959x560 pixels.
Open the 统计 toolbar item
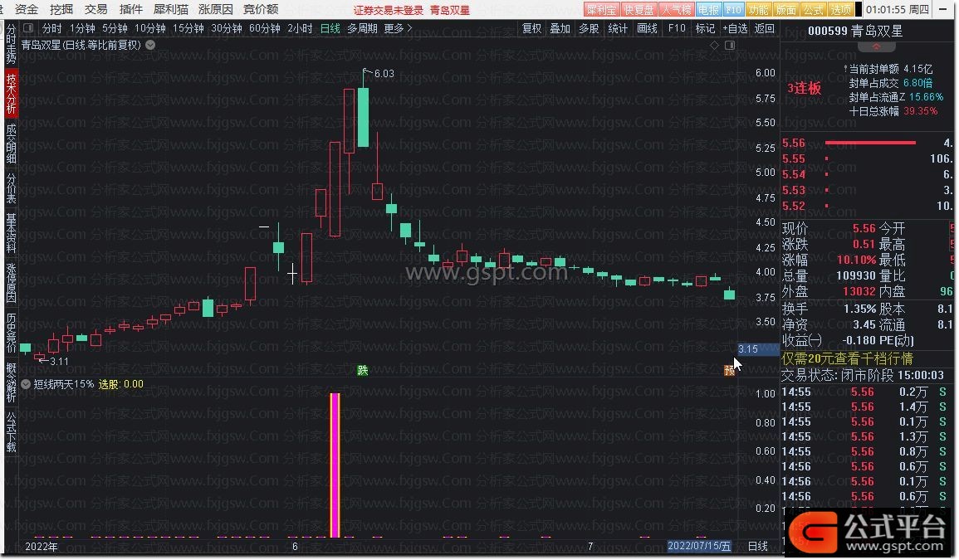618,28
